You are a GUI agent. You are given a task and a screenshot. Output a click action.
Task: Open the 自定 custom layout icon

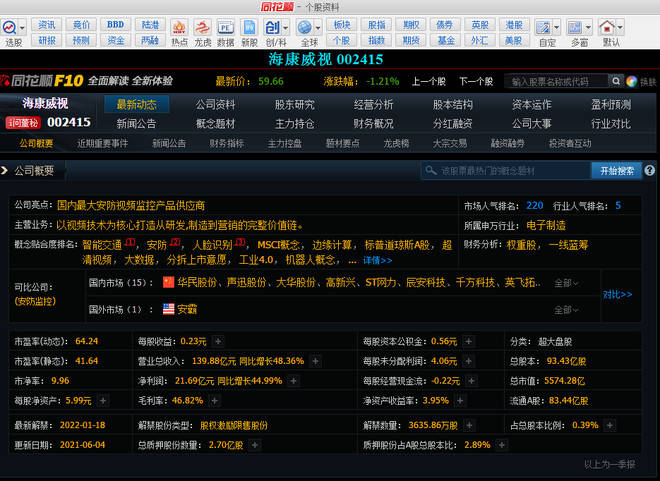543,28
